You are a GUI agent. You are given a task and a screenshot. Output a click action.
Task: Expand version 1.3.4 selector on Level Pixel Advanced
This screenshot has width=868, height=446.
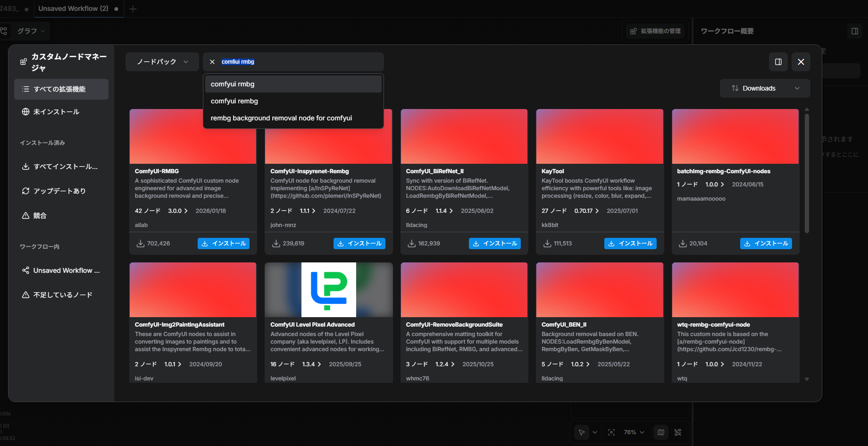[x=312, y=364]
